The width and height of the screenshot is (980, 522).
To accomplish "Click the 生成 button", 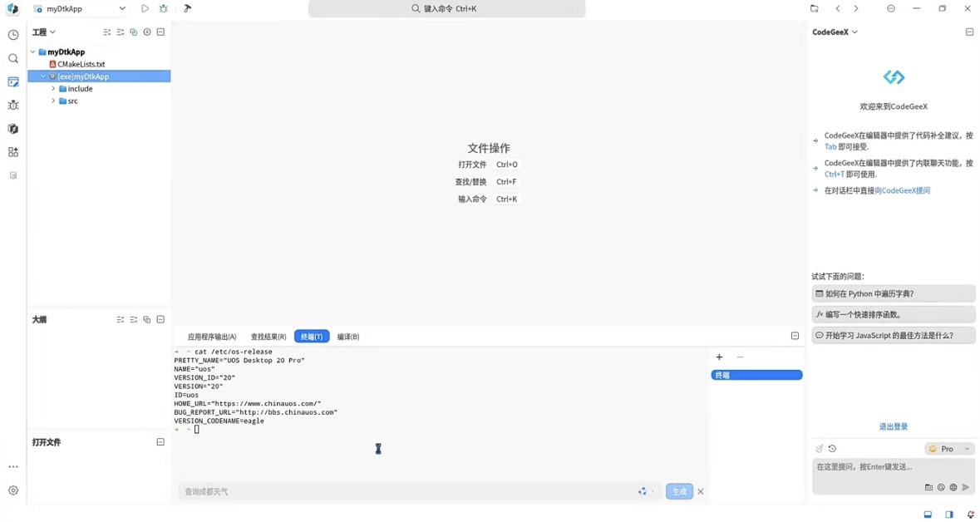I will (679, 491).
